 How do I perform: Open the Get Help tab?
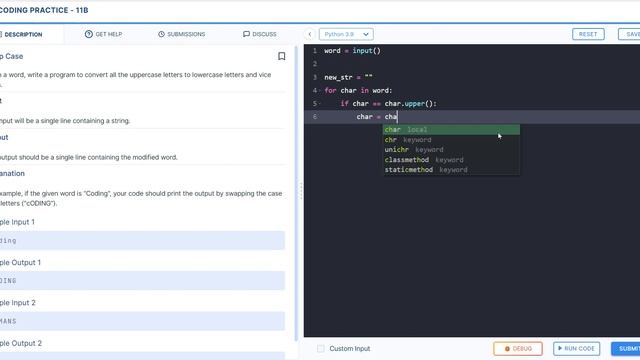coord(104,34)
